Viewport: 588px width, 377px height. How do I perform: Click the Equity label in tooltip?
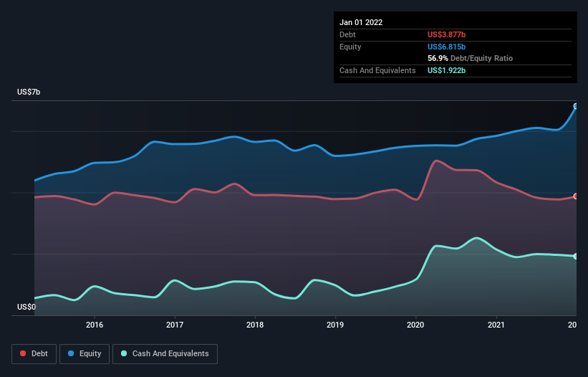[x=350, y=47]
